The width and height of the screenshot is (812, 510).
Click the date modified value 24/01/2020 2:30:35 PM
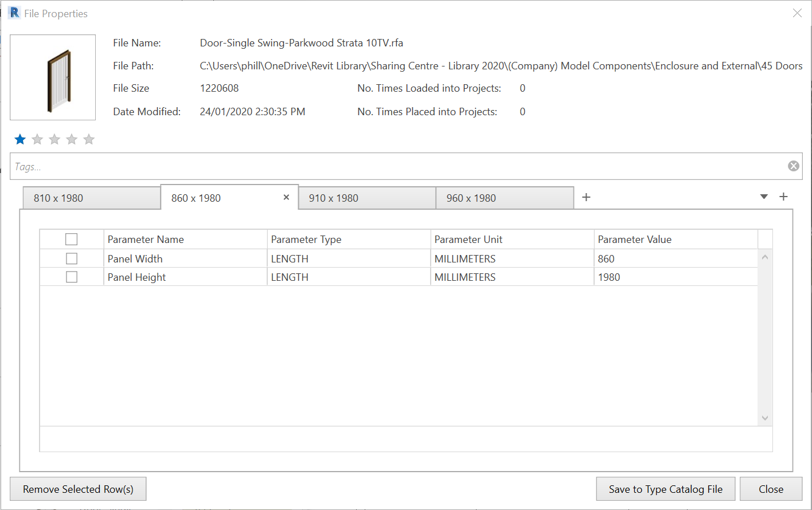pos(252,112)
